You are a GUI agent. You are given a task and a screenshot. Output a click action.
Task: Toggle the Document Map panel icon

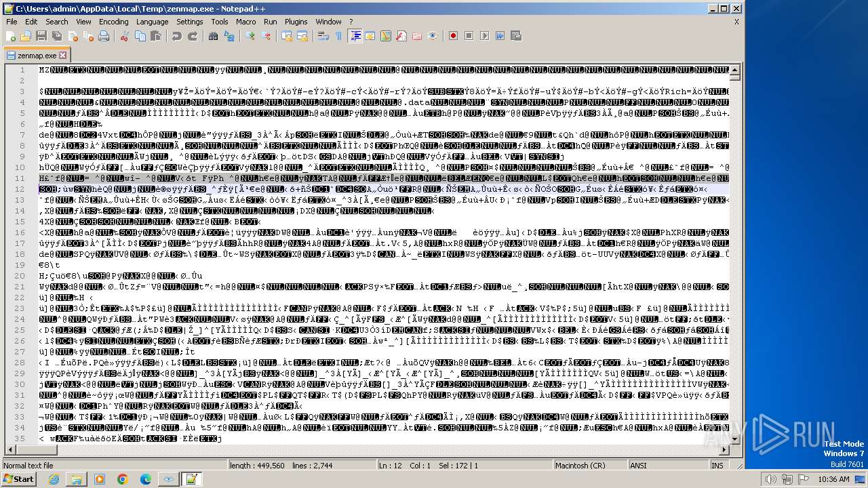pos(386,36)
